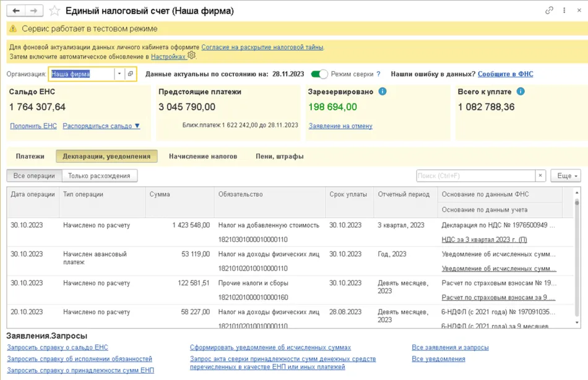Switch to the Платежи tab

[30, 157]
